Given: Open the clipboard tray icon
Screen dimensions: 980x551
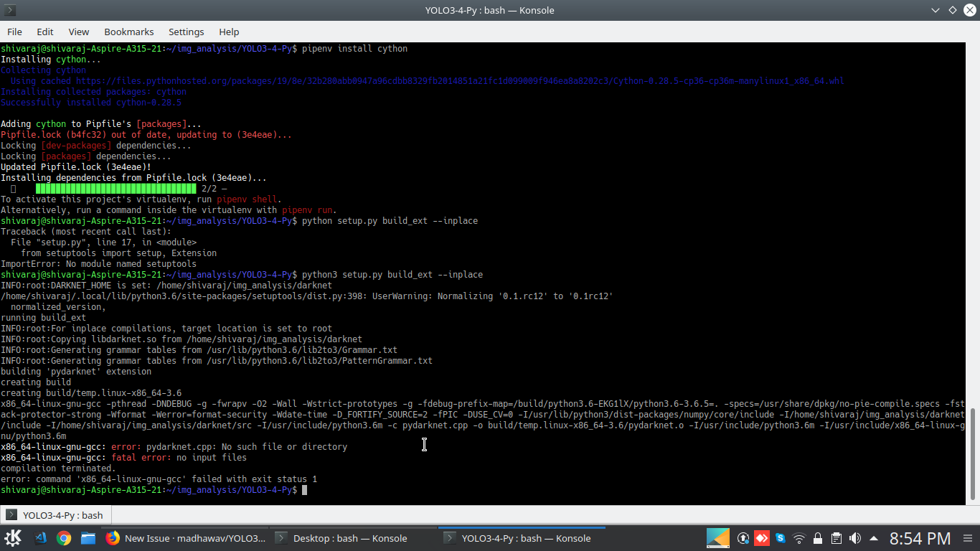Looking at the screenshot, I should [837, 538].
